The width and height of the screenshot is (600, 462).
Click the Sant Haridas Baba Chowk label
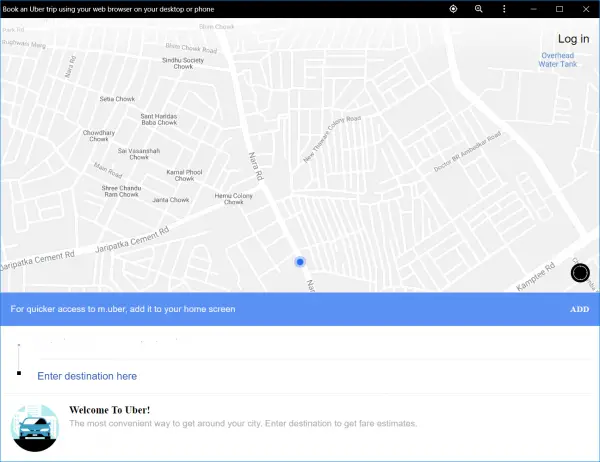tap(159, 119)
